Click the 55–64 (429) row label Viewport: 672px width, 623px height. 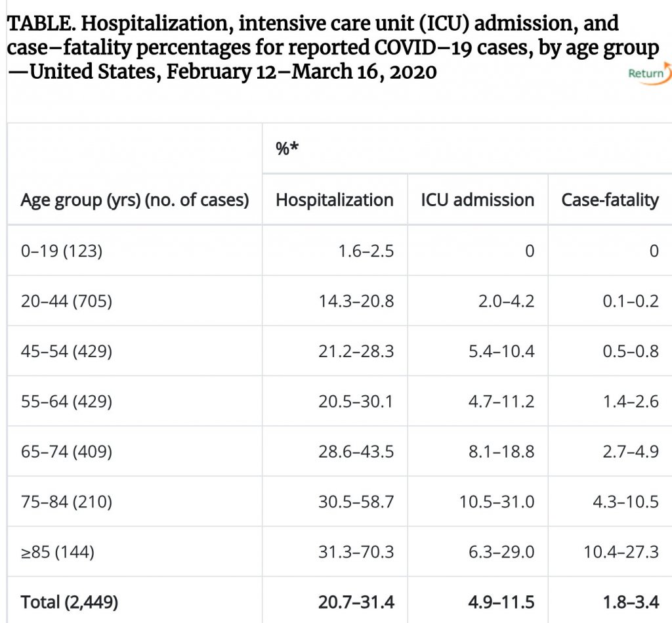point(66,401)
